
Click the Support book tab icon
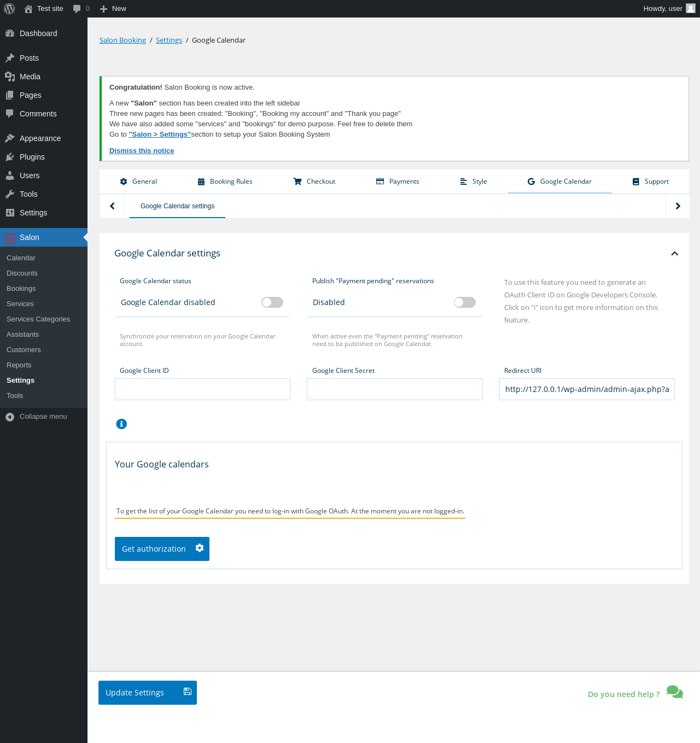[x=636, y=182]
